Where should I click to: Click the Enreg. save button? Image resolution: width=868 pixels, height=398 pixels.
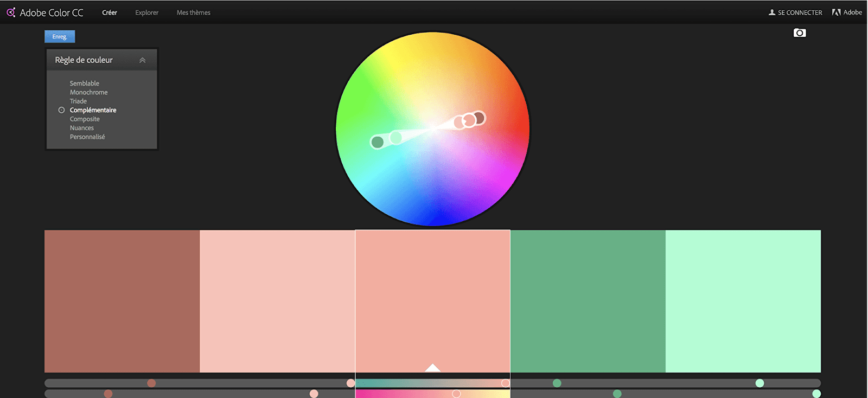coord(60,36)
